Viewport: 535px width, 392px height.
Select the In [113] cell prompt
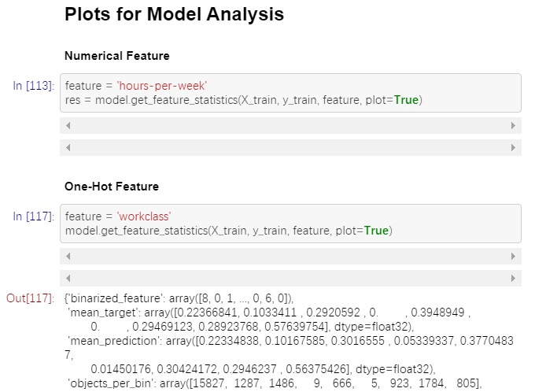tap(33, 86)
